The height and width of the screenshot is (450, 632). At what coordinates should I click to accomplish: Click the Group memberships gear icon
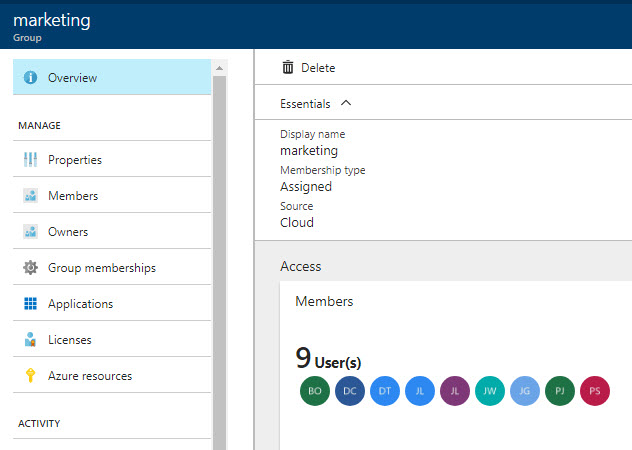[30, 268]
